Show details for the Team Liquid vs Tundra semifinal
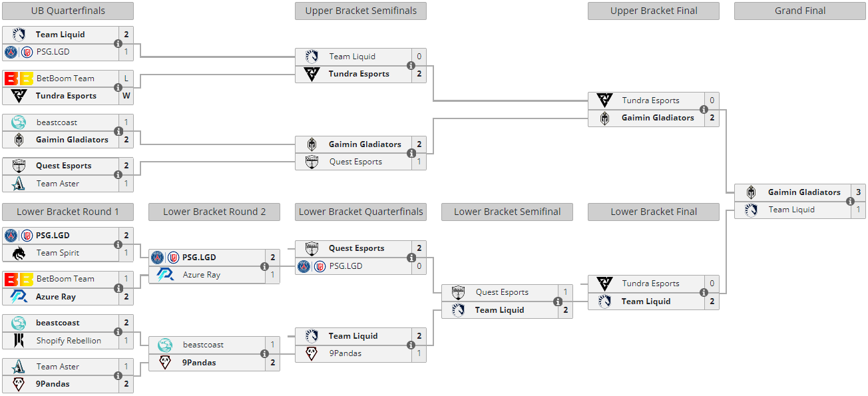The image size is (868, 396). pos(411,65)
